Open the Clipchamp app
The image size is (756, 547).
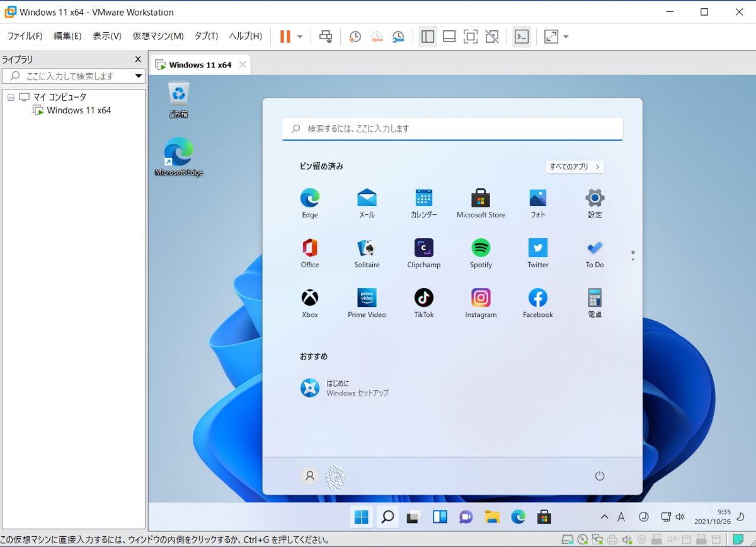pyautogui.click(x=424, y=253)
